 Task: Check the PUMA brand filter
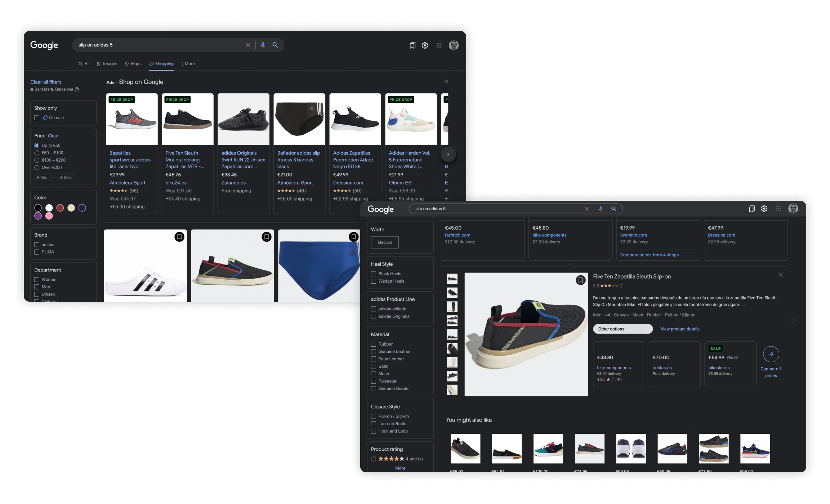(x=37, y=252)
